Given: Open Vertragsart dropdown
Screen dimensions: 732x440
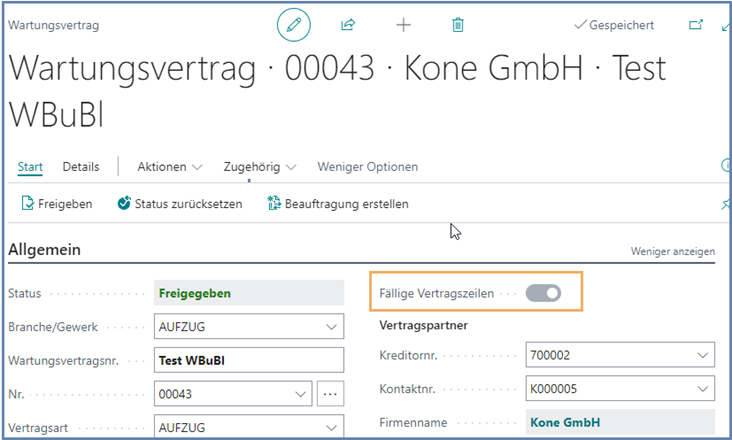Looking at the screenshot, I should coord(331,427).
